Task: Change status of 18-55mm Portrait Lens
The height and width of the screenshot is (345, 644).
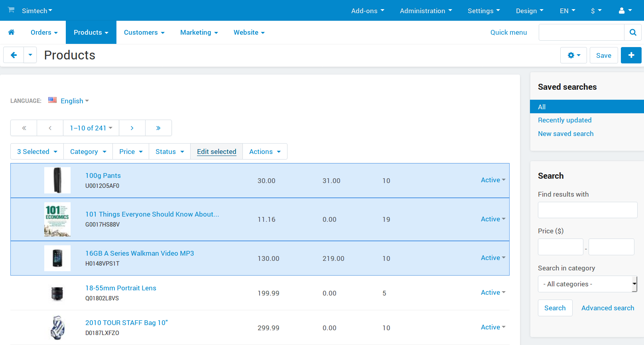Action: point(493,292)
